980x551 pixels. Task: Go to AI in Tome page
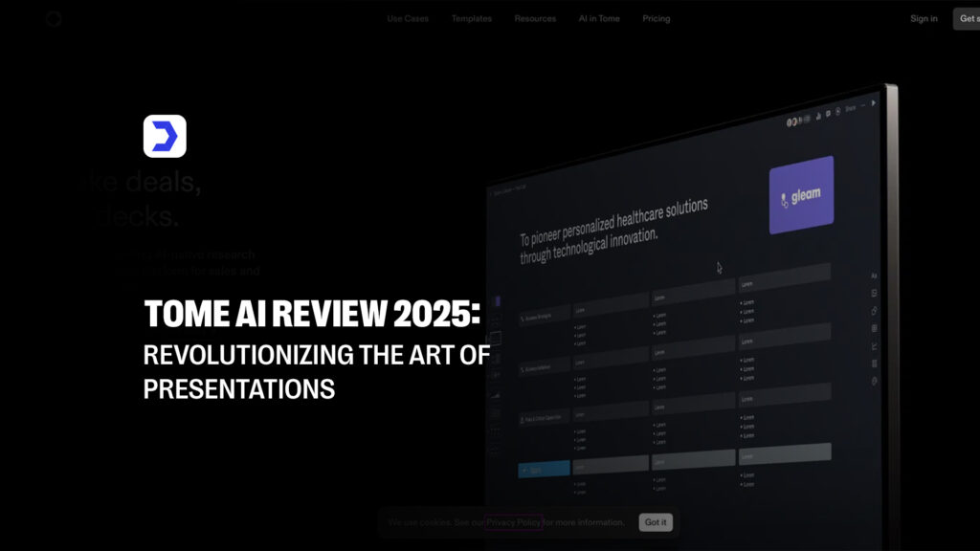click(x=599, y=19)
